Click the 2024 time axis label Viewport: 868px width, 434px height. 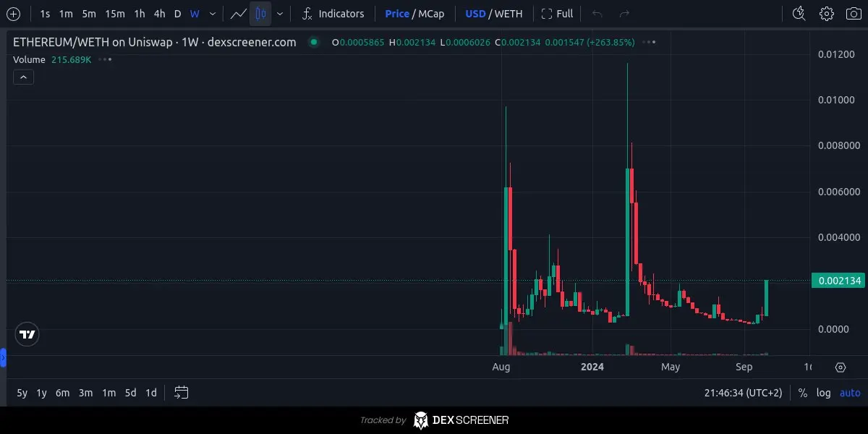coord(592,367)
